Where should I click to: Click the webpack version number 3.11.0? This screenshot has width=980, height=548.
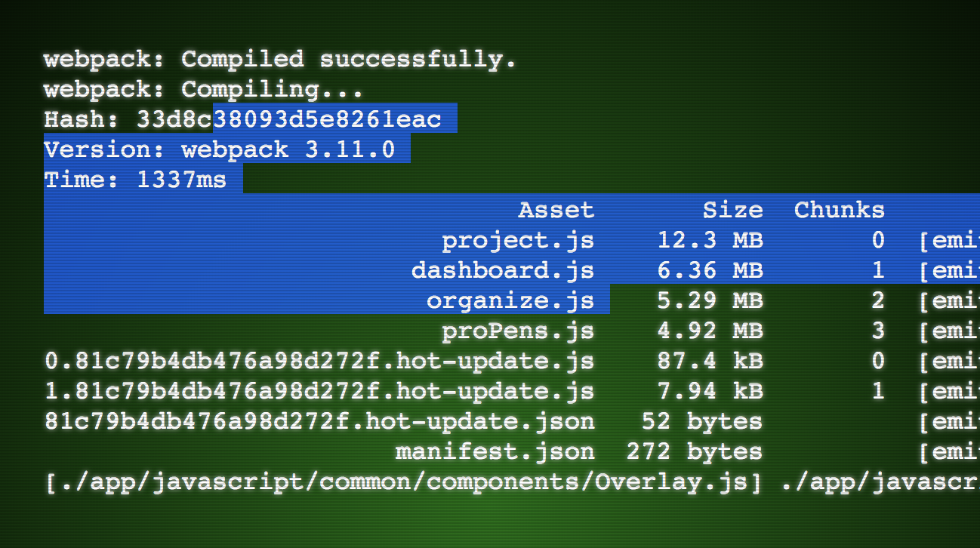pyautogui.click(x=350, y=149)
